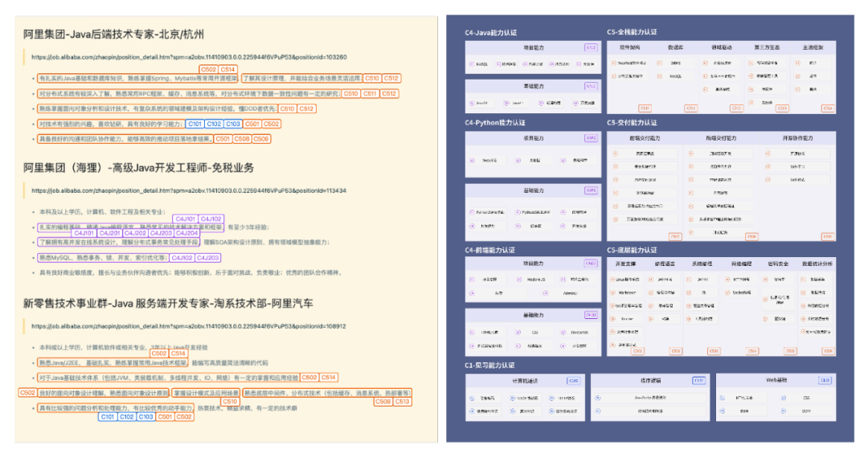The image size is (868, 458).
Task: Click the heading 阿里集团（海狸）-高级Java开发工程师-免税业务
Action: pos(138,168)
